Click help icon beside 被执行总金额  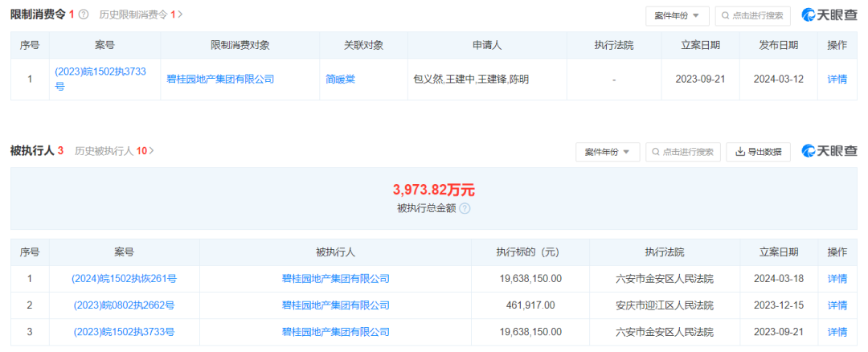pos(465,209)
